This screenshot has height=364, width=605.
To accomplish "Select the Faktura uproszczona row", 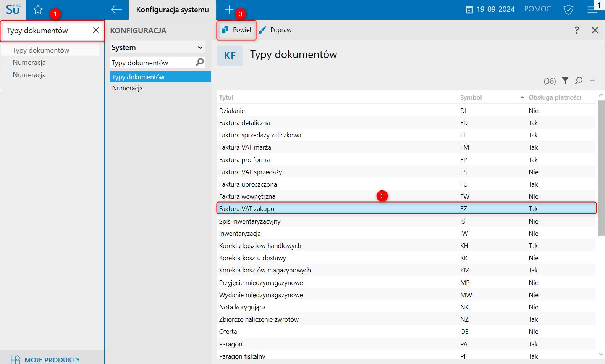I will (x=406, y=184).
